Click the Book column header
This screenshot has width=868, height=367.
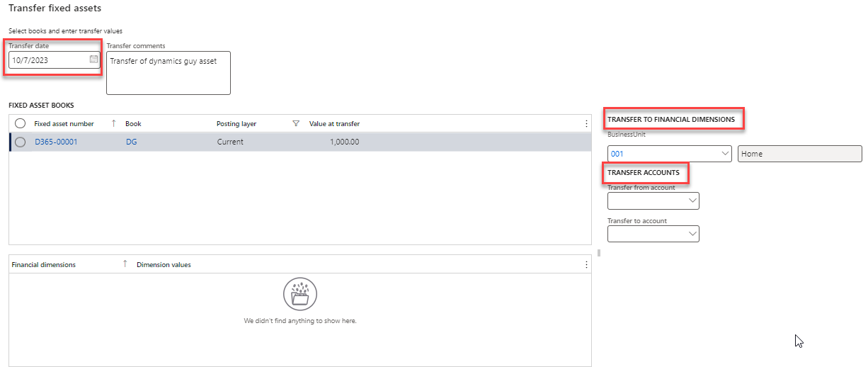134,123
